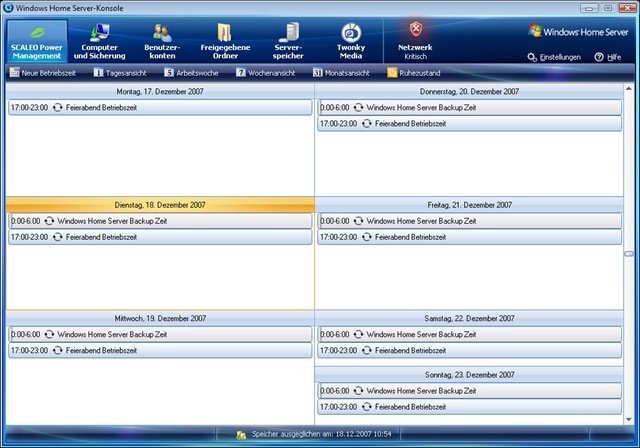The width and height of the screenshot is (640, 448).
Task: Open the Hilfe help link
Action: (x=608, y=57)
